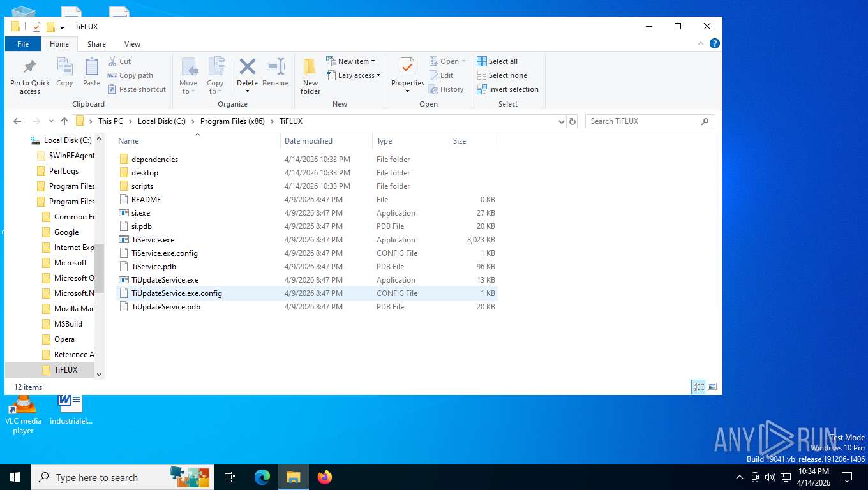Open the address bar history dropdown
This screenshot has height=490, width=868.
(561, 121)
